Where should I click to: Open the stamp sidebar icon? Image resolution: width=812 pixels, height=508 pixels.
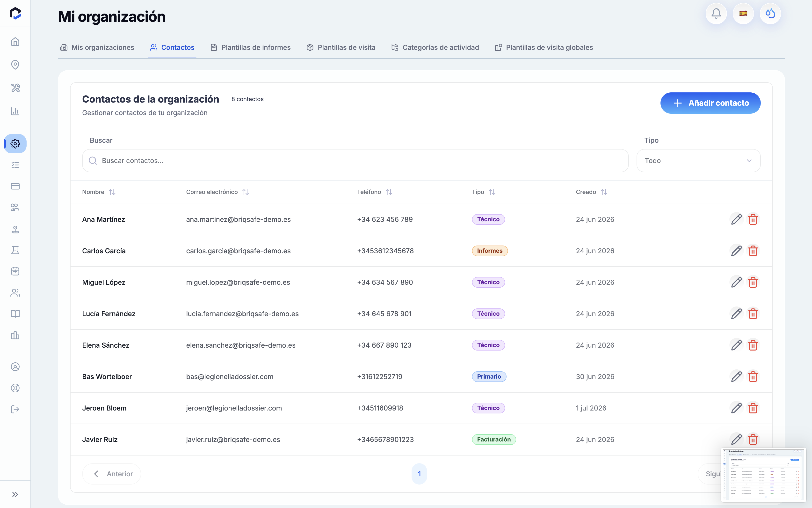click(15, 229)
